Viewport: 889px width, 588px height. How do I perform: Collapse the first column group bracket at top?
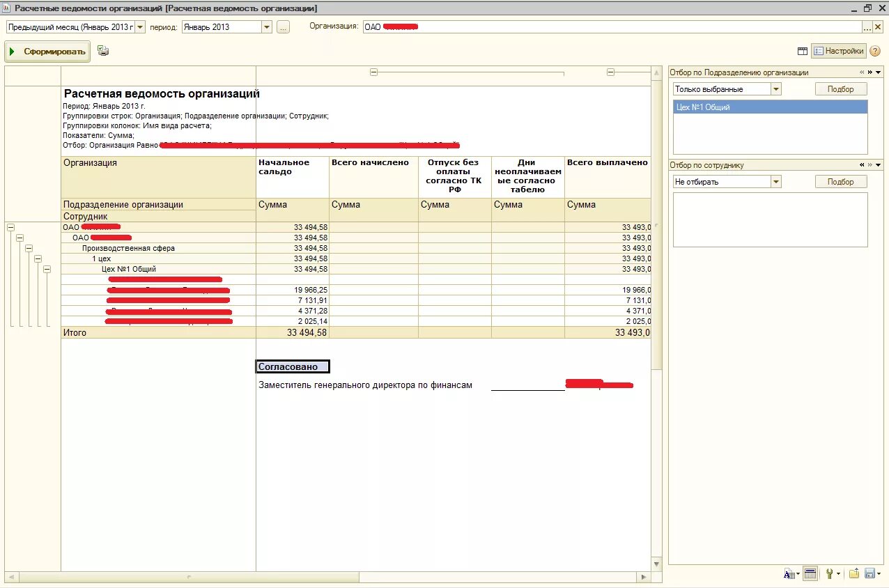tap(373, 72)
